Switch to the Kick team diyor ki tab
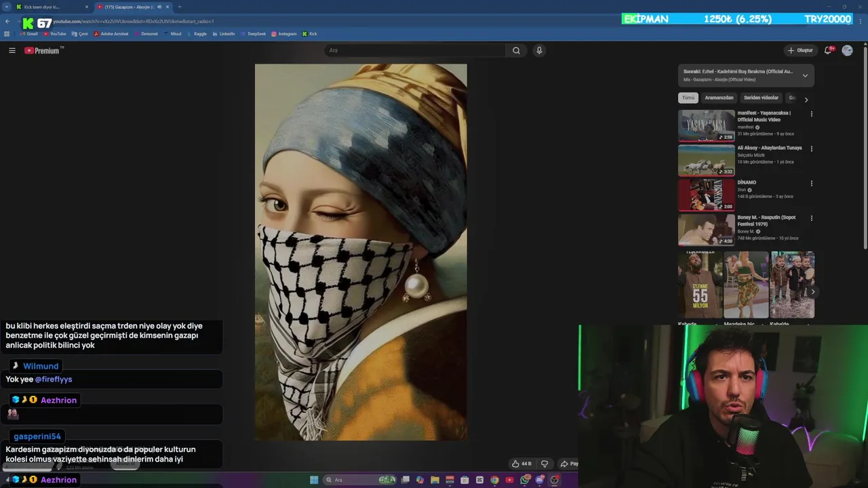Viewport: 868px width, 488px height. [x=53, y=7]
